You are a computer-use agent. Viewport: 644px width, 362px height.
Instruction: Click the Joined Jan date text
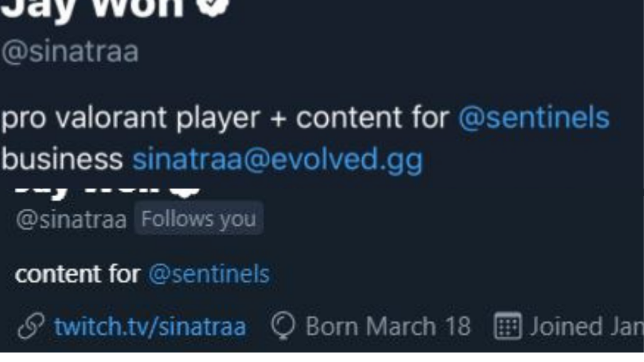click(x=587, y=327)
